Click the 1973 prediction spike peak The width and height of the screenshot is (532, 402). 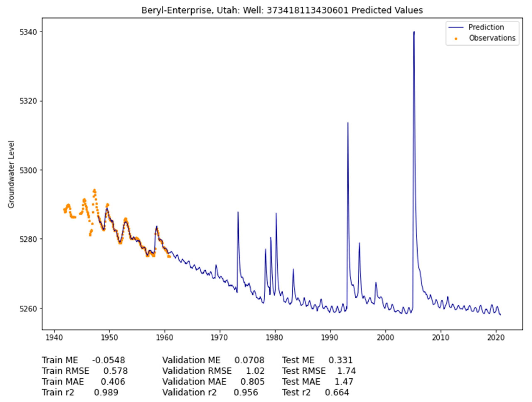[x=238, y=212]
